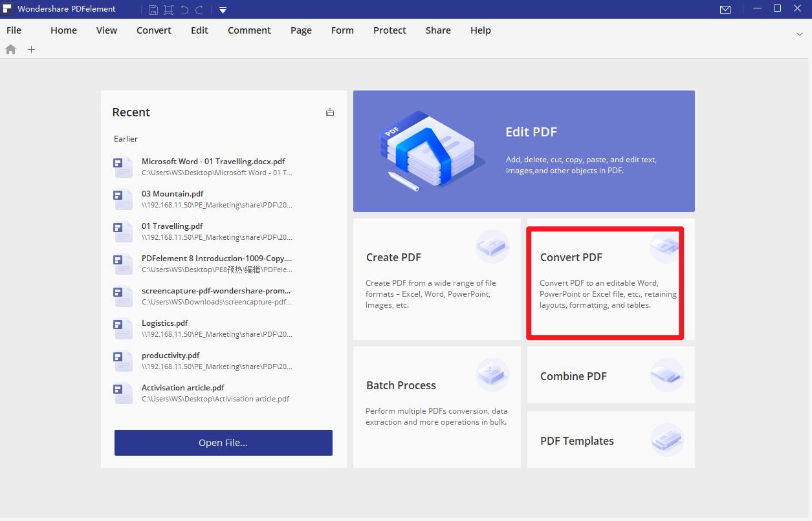Click the save icon in title bar
The image size is (812, 521).
click(153, 10)
